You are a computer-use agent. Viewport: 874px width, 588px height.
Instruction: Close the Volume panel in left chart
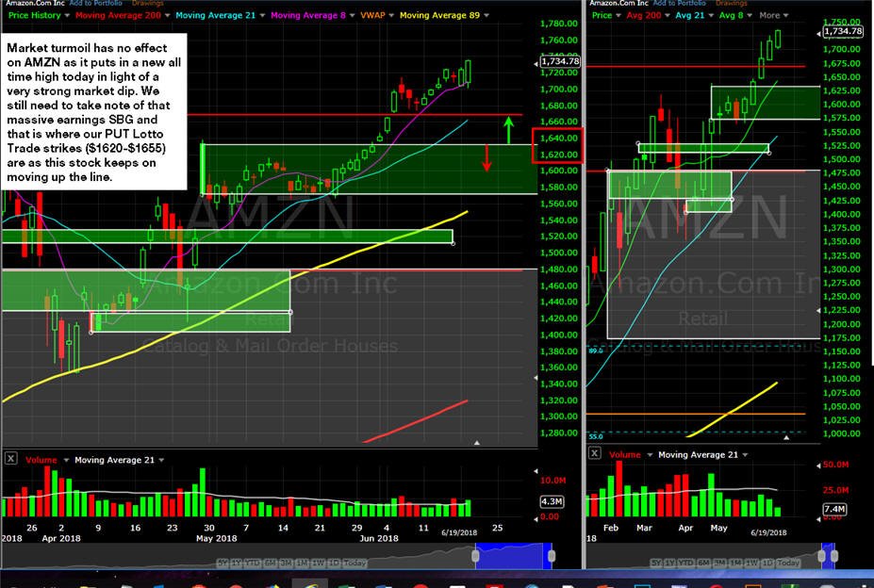coord(10,459)
